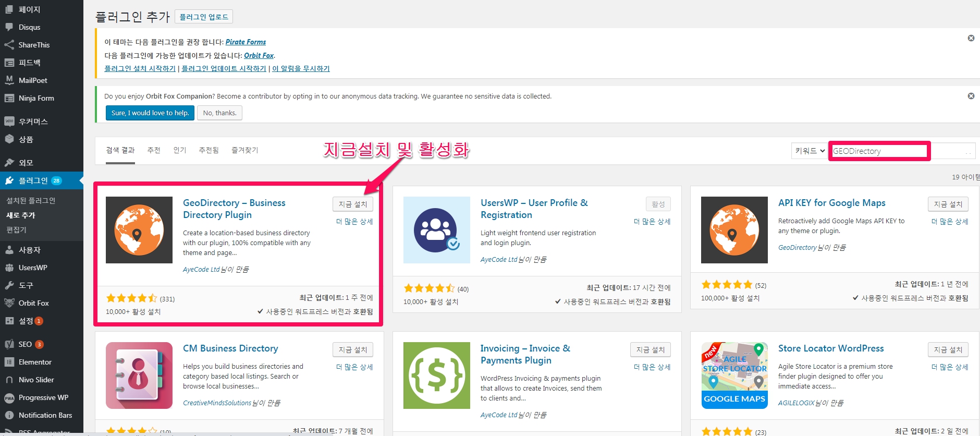The height and width of the screenshot is (436, 980).
Task: Open MailPoet icon in sidebar
Action: [9, 80]
